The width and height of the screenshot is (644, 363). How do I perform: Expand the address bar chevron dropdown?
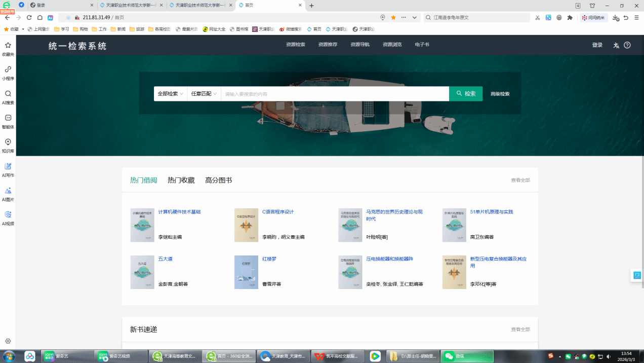pos(415,17)
